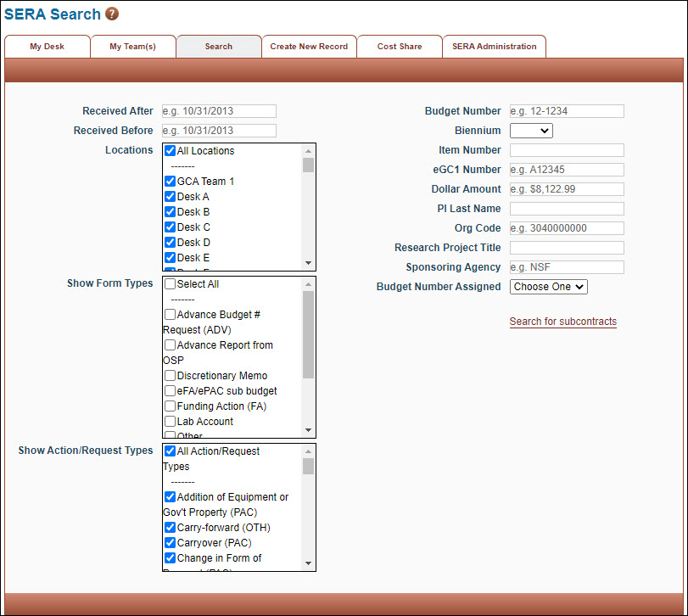688x616 pixels.
Task: Go to the Create New Record tab
Action: click(x=309, y=47)
